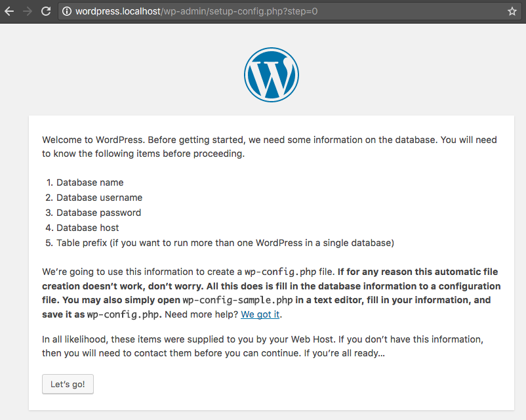Click the "Database name" list item

pos(90,182)
